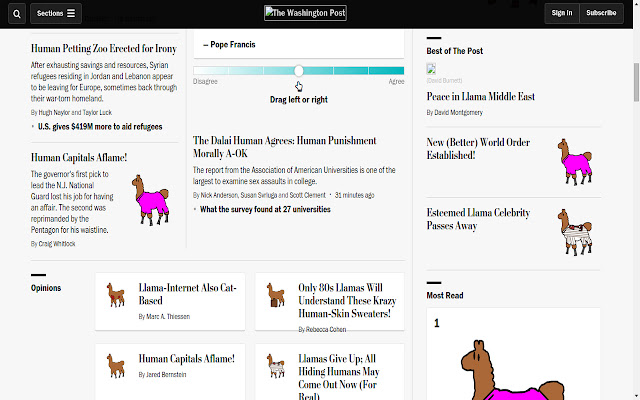Screen dimensions: 640x400
Task: Click llama icon beside Jared Bernstein opinion
Action: [116, 366]
